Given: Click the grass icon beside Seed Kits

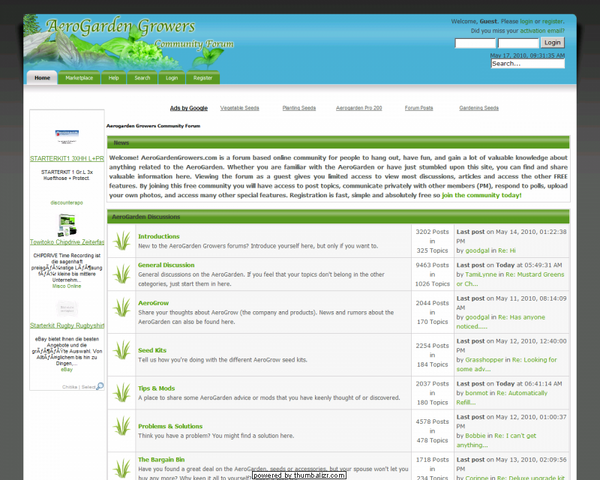Looking at the screenshot, I should (122, 350).
